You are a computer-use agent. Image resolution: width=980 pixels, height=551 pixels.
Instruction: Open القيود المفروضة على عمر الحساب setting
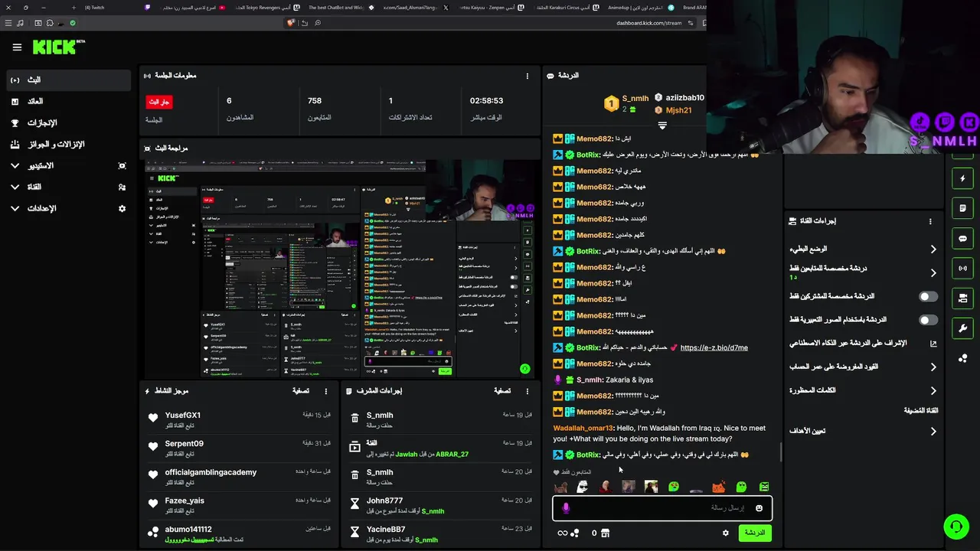[863, 367]
